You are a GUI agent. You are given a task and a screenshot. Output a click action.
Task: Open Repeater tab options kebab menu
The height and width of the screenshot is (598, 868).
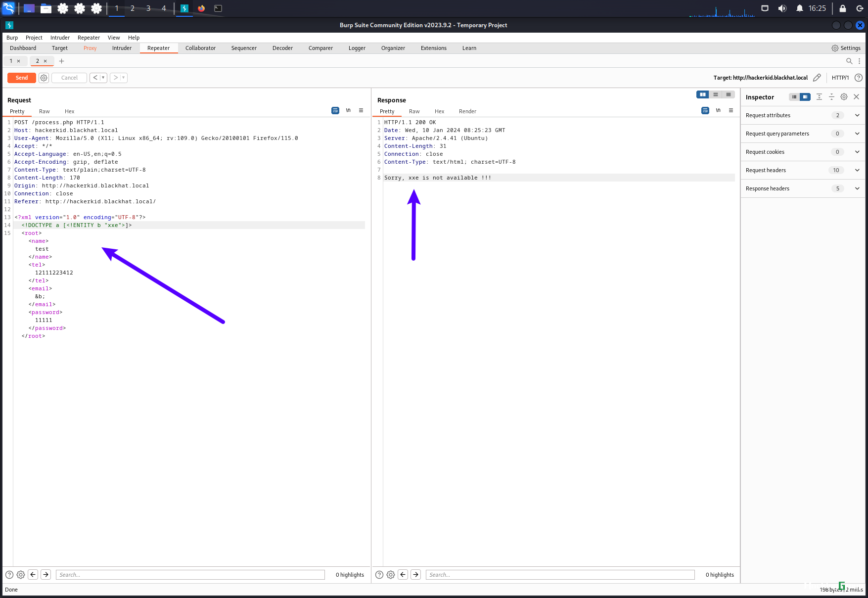tap(860, 61)
